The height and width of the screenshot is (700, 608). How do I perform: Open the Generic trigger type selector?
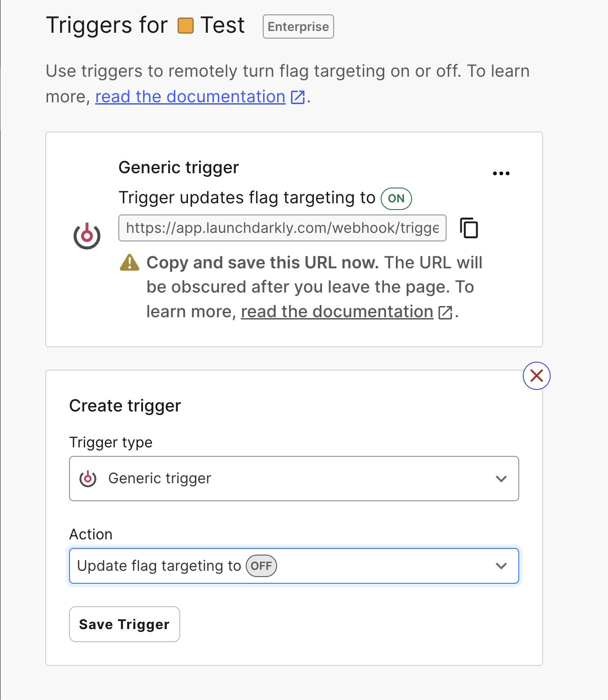pos(294,479)
